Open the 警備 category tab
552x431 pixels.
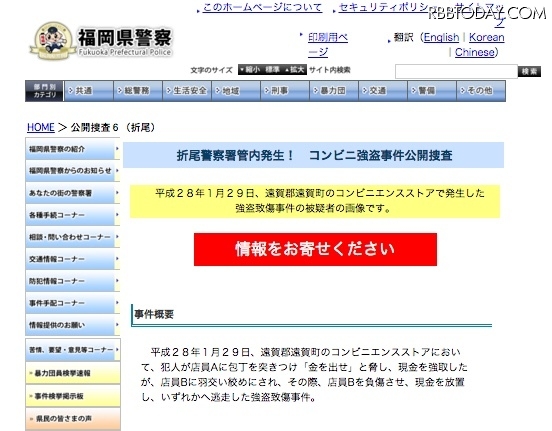click(x=432, y=91)
